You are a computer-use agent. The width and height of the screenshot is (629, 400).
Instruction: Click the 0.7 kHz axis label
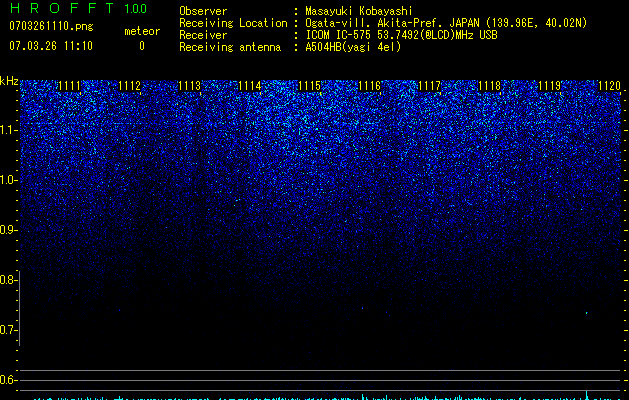tap(8, 330)
